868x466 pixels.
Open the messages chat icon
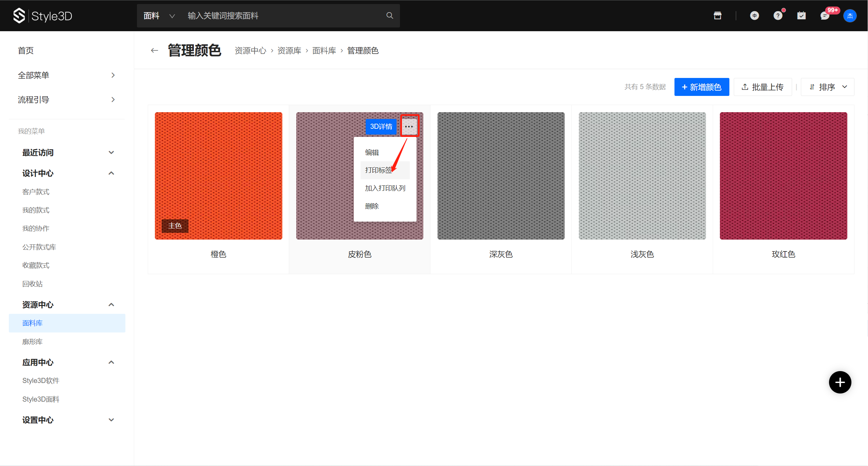[x=824, y=16]
